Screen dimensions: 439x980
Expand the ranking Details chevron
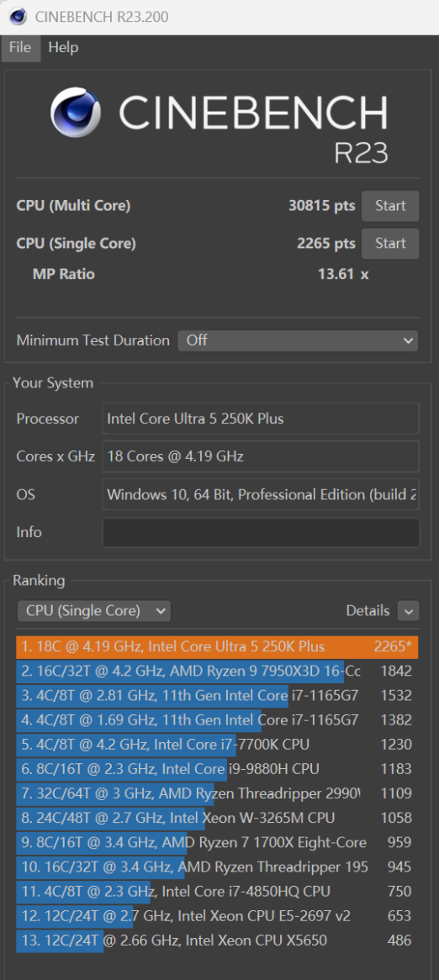point(409,611)
